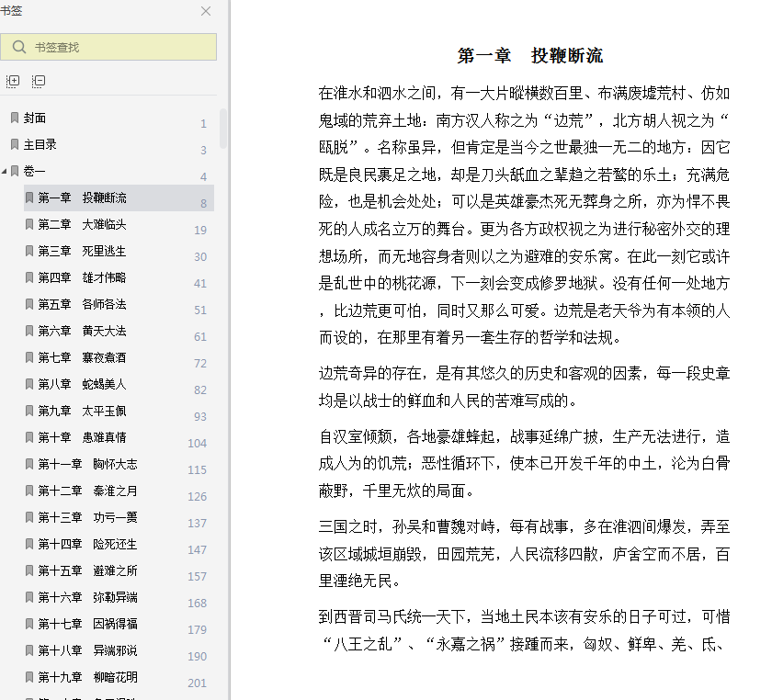The image size is (772, 700).
Task: Click the bookmark icon beside 第十章
Action: pyautogui.click(x=29, y=437)
